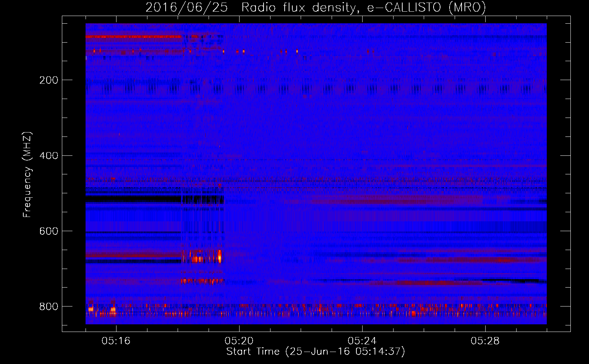
Task: Click the 05:16 time tick label
Action: tap(116, 341)
